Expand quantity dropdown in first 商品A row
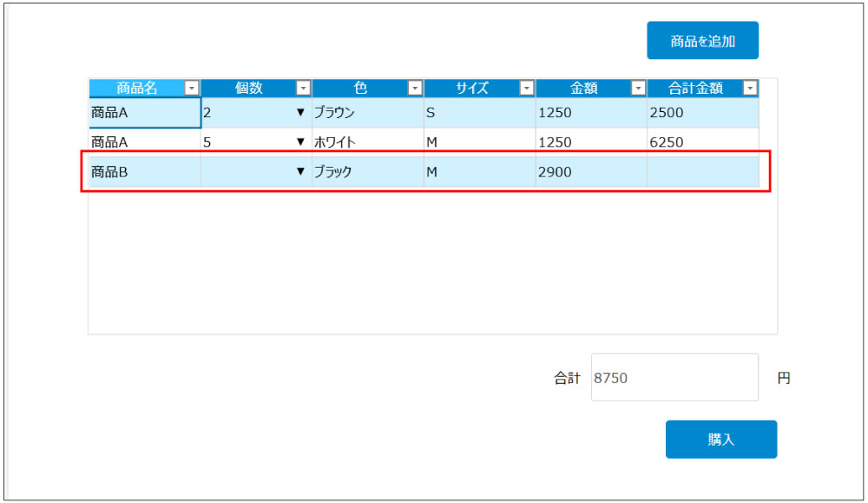Viewport: 868px width, 503px height. [x=300, y=112]
